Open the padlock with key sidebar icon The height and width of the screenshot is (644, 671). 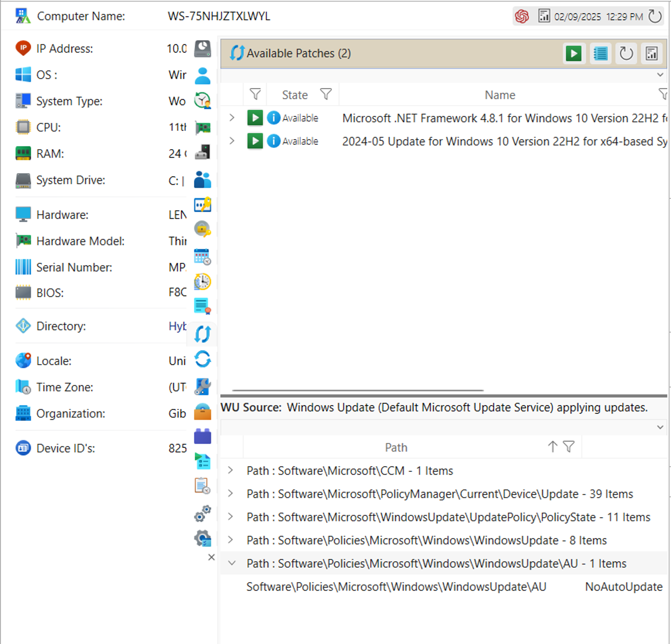[202, 229]
